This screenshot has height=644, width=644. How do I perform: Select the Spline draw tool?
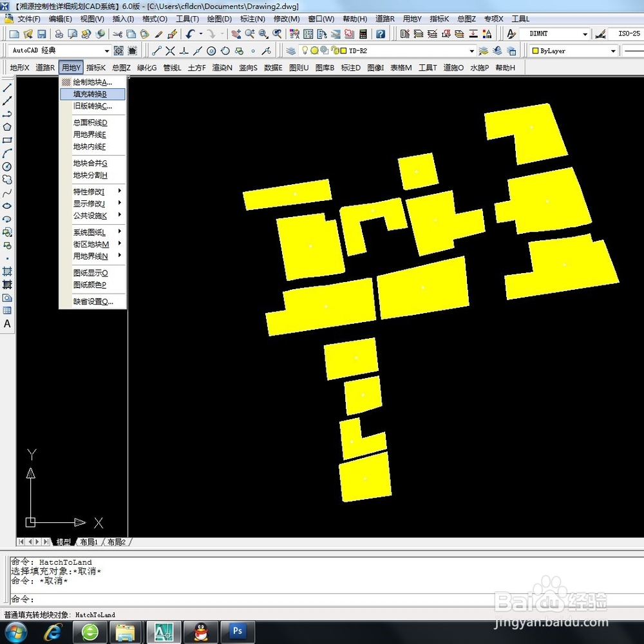click(x=7, y=193)
